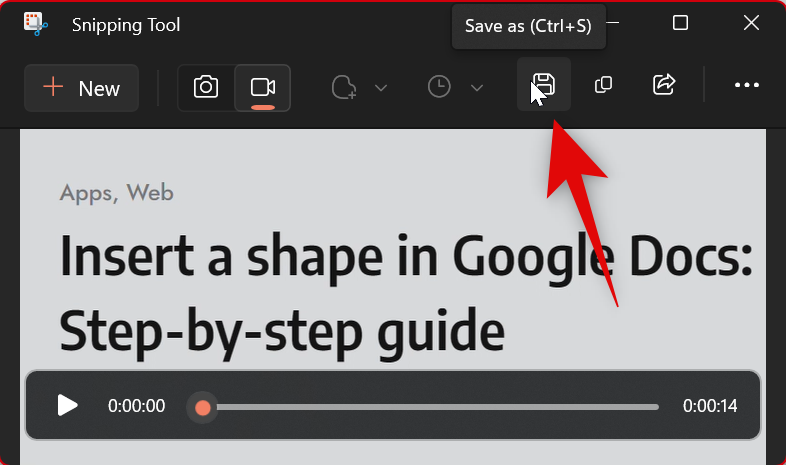This screenshot has height=465, width=786.
Task: Click the Web category link in preview
Action: [x=150, y=193]
